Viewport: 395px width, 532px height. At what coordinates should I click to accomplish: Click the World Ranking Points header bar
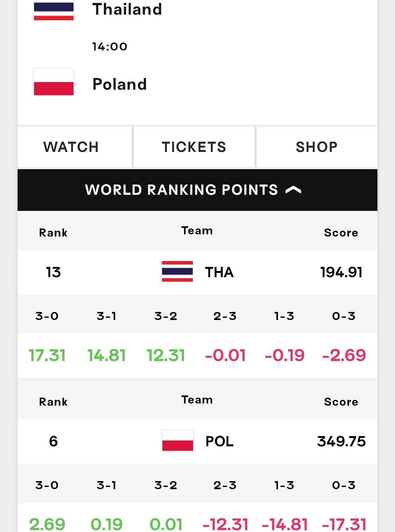pyautogui.click(x=197, y=190)
